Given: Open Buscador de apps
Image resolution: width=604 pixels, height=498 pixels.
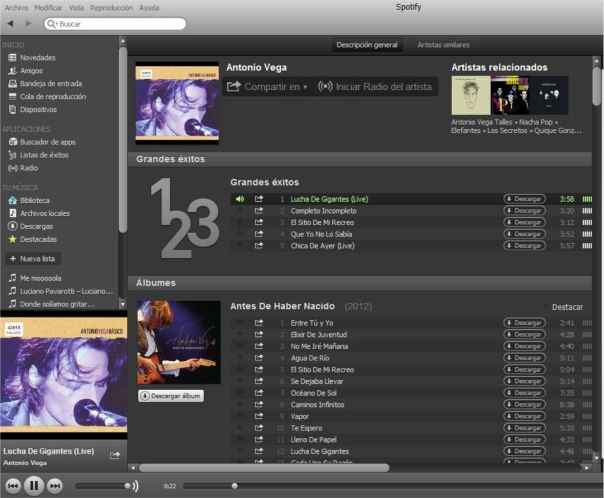Looking at the screenshot, I should pos(47,142).
